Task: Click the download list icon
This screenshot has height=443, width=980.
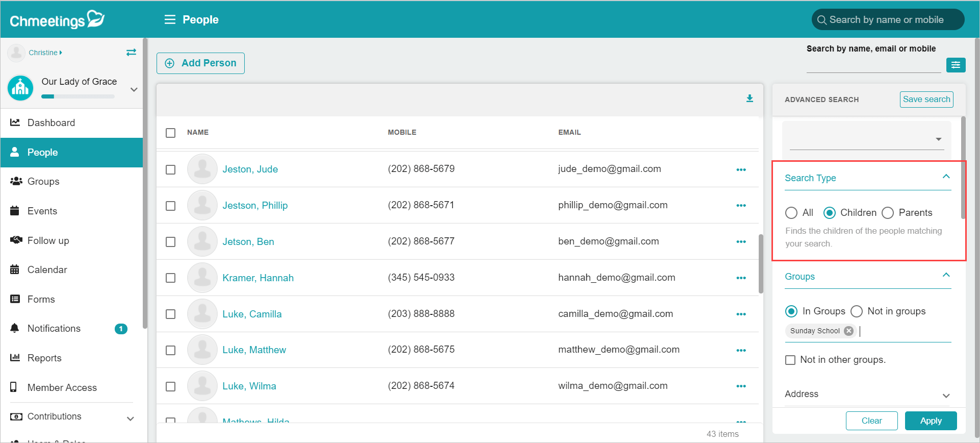Action: coord(750,99)
